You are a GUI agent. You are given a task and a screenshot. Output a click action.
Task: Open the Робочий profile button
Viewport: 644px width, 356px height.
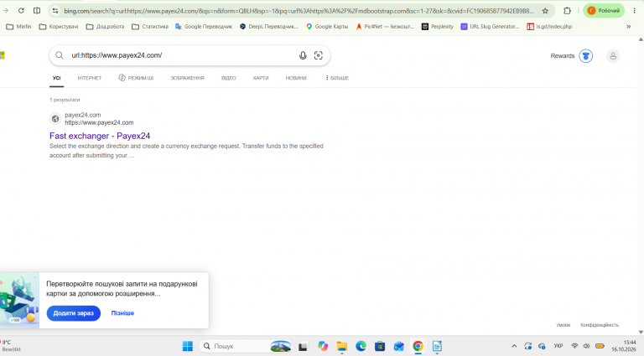coord(604,11)
